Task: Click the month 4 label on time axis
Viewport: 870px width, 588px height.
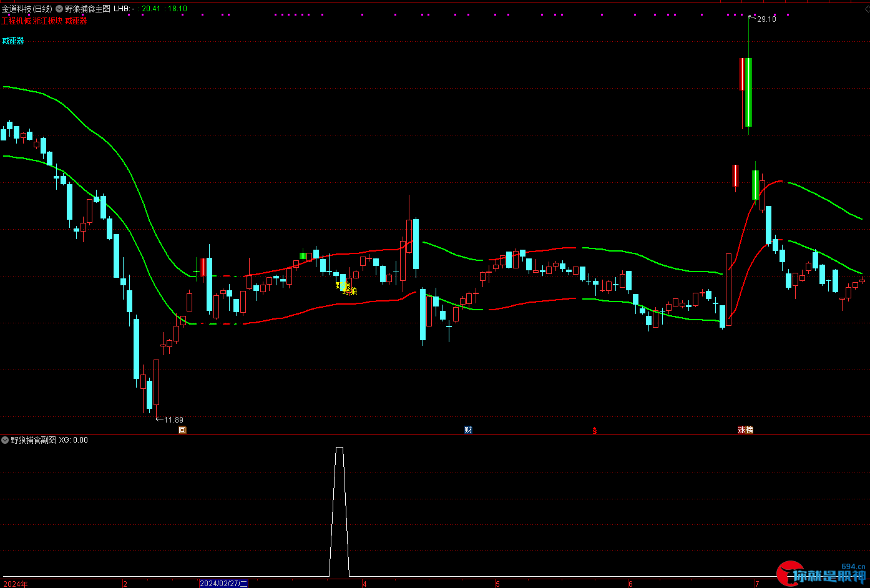Action: coord(364,584)
